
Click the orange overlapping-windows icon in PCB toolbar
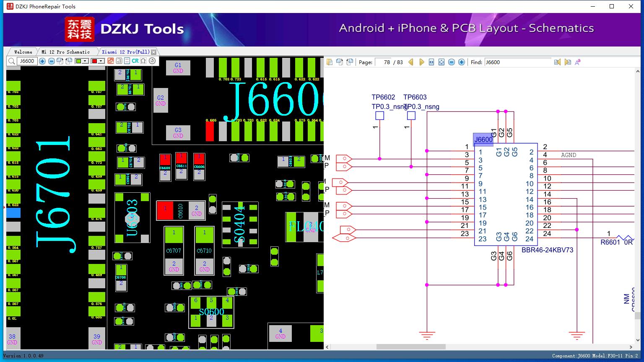point(111,61)
